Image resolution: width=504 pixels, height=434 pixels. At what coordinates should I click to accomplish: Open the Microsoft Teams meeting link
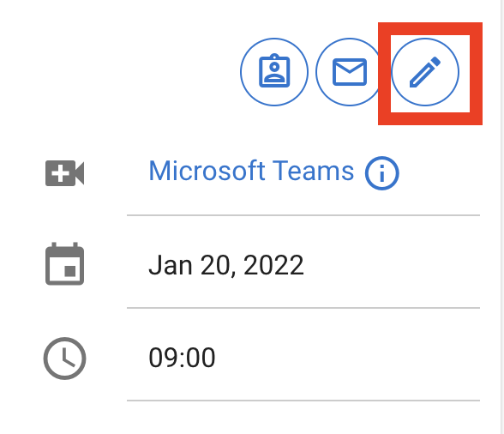coord(251,171)
